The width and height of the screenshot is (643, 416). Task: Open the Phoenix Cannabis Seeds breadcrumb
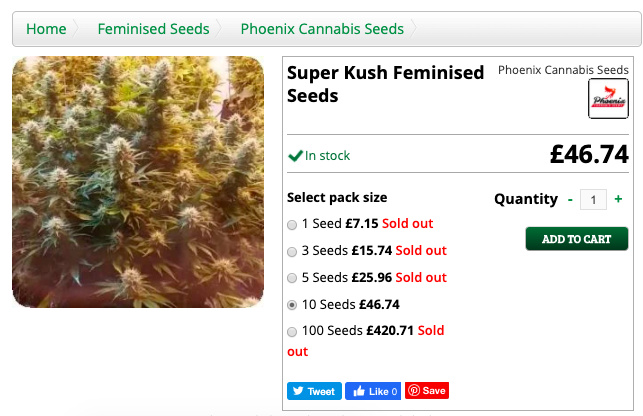pos(322,29)
